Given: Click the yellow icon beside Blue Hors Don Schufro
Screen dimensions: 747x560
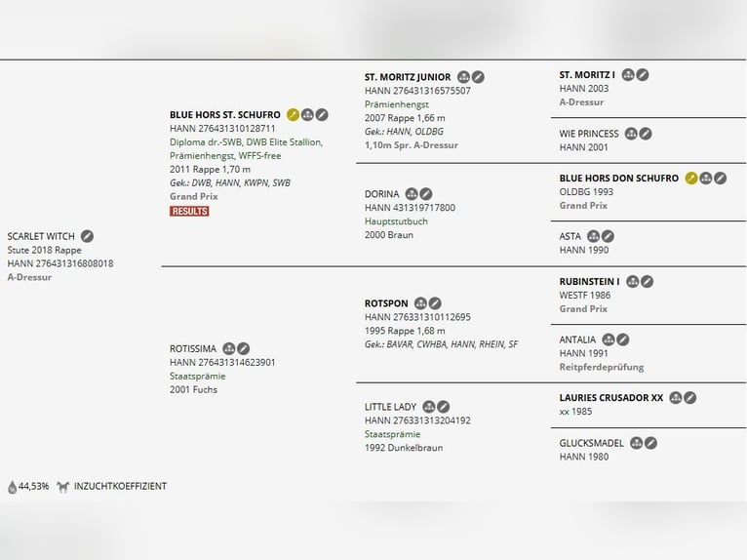Looking at the screenshot, I should pyautogui.click(x=691, y=179).
